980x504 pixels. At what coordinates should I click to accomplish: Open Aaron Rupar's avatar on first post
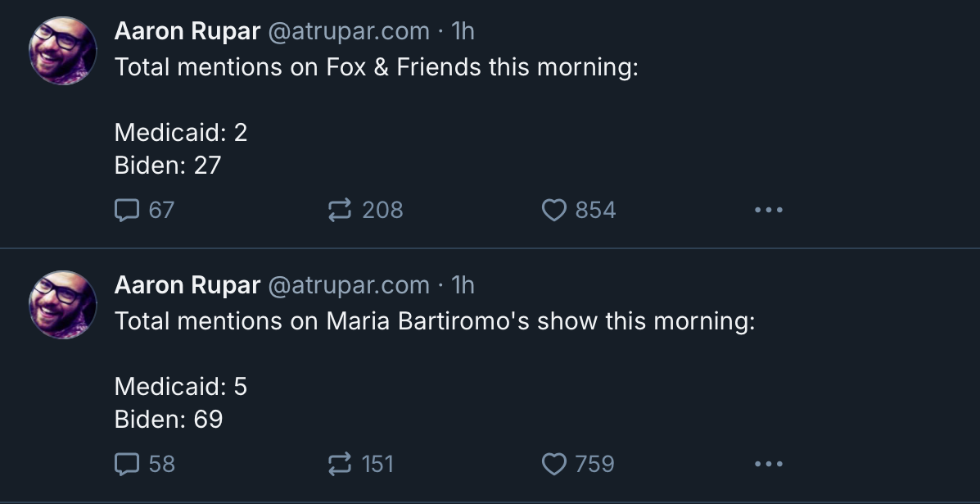tap(63, 51)
